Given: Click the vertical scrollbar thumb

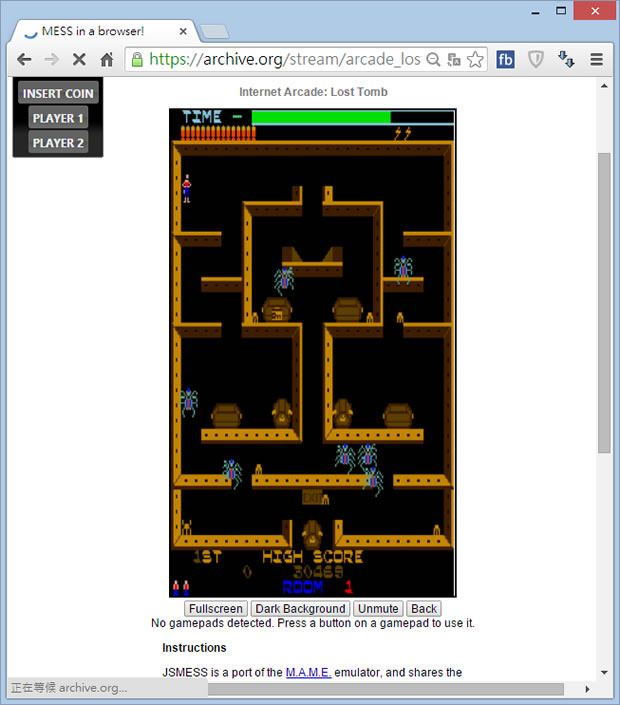Looking at the screenshot, I should [x=603, y=300].
